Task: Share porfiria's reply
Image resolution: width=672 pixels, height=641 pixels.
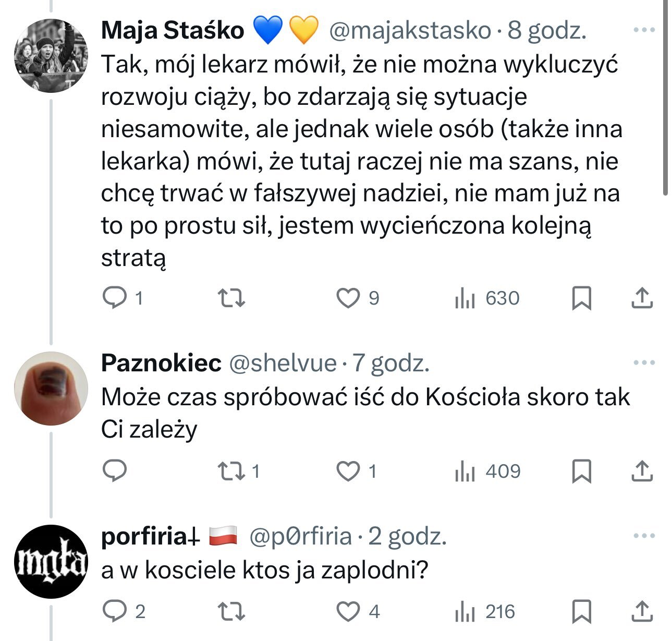Action: pyautogui.click(x=642, y=611)
